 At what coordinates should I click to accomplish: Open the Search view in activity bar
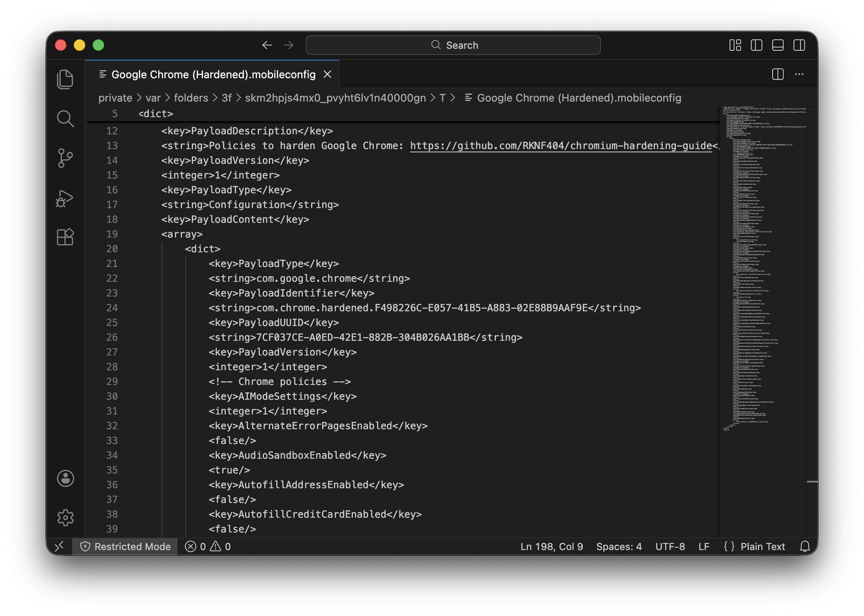(65, 119)
